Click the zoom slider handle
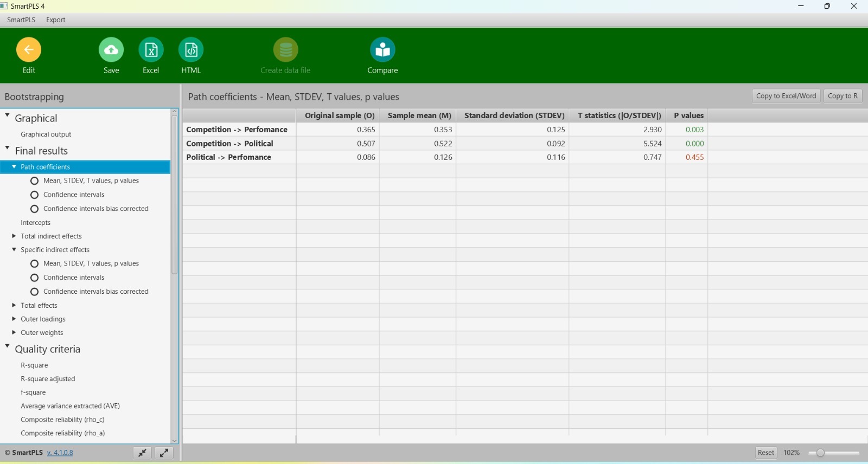Image resolution: width=868 pixels, height=464 pixels. (820, 453)
